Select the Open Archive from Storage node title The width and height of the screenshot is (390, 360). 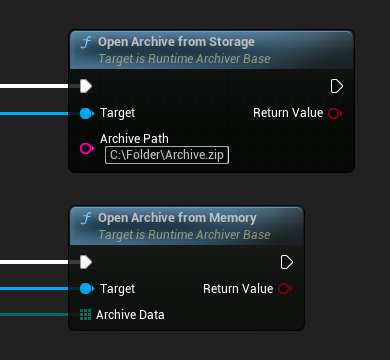tap(176, 42)
